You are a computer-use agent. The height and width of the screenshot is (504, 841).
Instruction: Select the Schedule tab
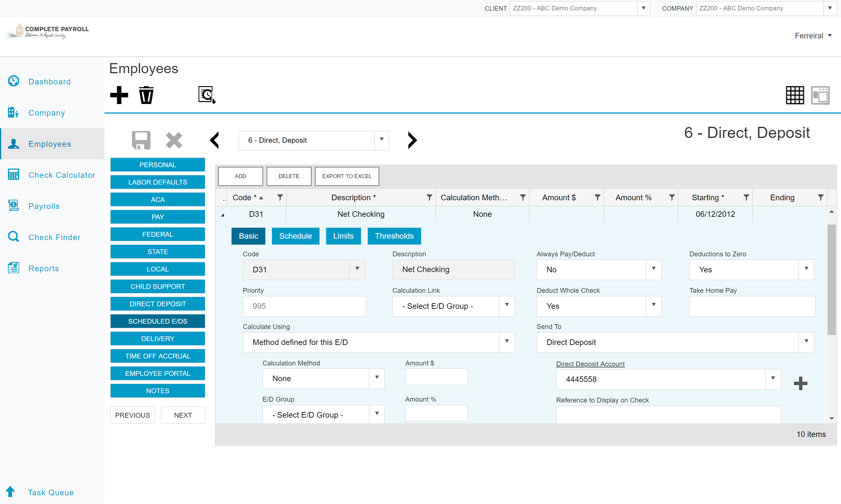coord(295,236)
